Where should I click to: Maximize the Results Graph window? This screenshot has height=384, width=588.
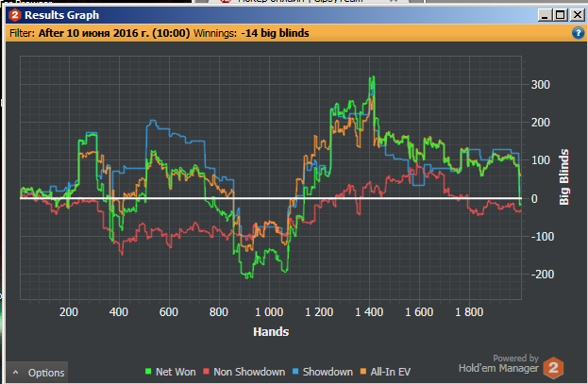(x=561, y=15)
